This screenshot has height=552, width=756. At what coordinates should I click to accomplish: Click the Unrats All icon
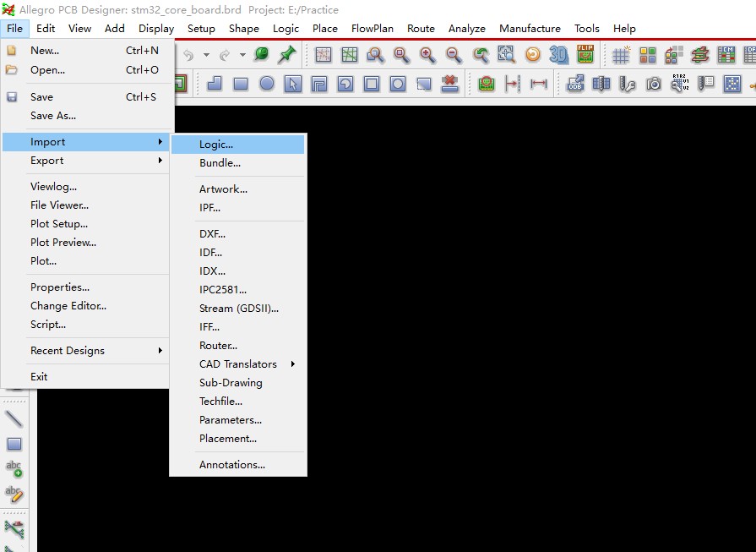point(323,55)
